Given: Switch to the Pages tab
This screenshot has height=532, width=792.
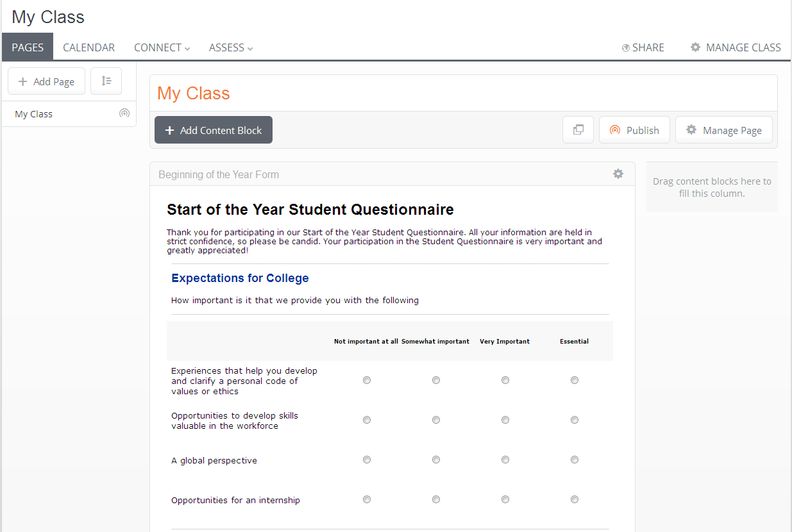Looking at the screenshot, I should click(x=28, y=47).
